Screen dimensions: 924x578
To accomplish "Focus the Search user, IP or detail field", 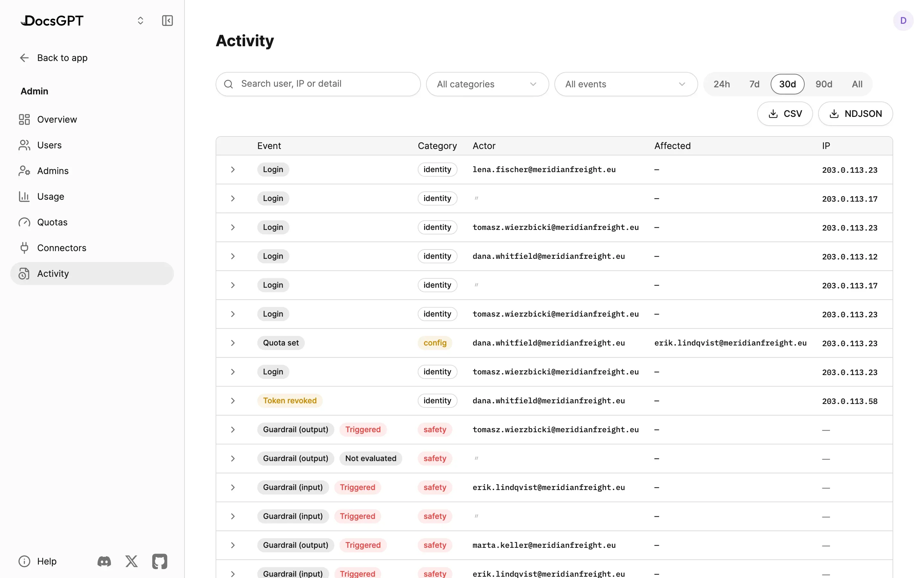I will point(318,84).
